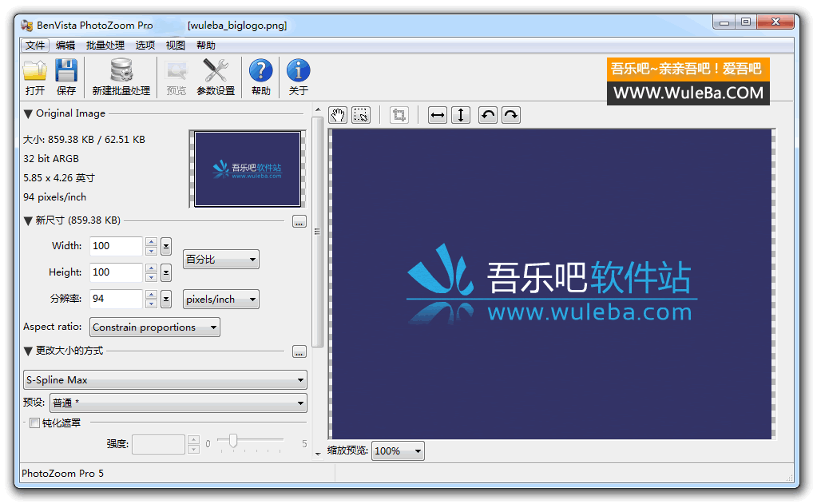Close the PhotoZoom Pro window
The height and width of the screenshot is (504, 813).
(775, 22)
